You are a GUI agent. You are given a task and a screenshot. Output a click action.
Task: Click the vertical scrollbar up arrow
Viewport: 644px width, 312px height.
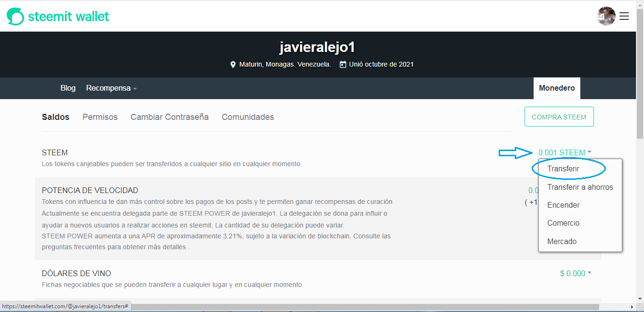pos(640,4)
